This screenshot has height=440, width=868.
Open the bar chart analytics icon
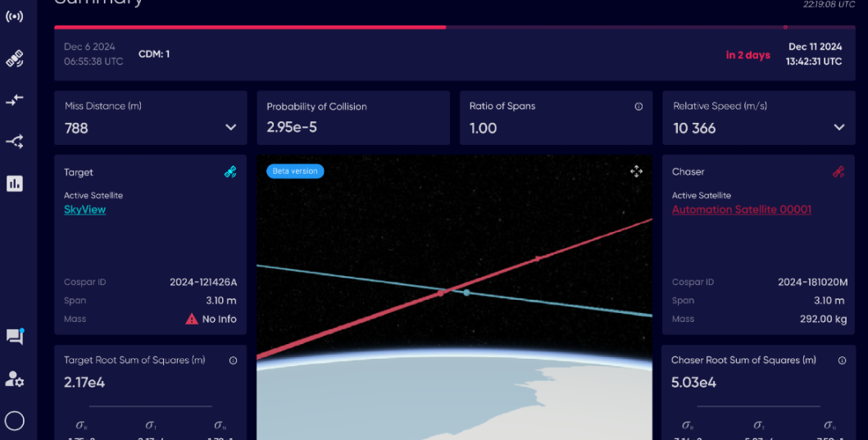pos(15,184)
